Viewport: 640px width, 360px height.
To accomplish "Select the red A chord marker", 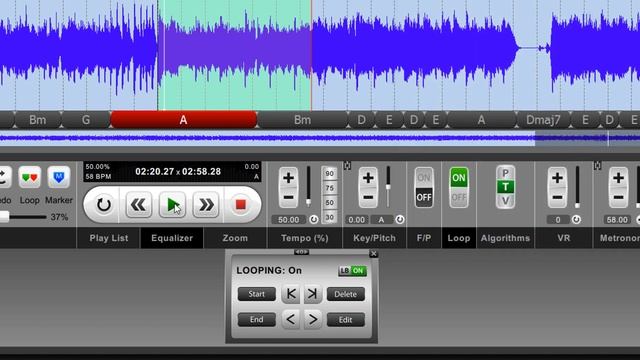I will pyautogui.click(x=184, y=120).
